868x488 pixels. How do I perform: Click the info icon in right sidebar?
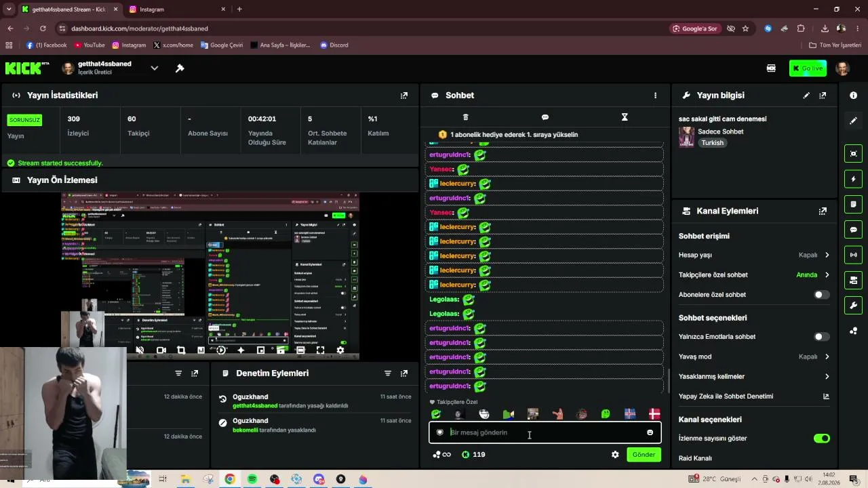pos(853,96)
